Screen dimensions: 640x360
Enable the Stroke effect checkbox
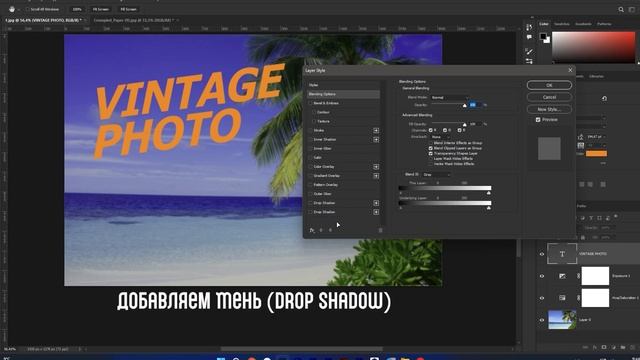[310, 131]
